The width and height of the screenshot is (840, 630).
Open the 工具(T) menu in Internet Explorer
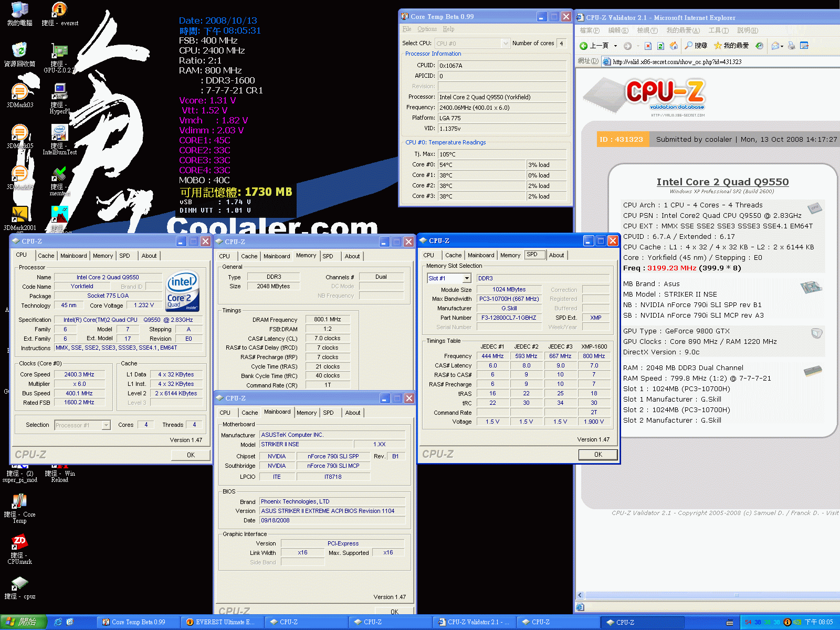[718, 30]
